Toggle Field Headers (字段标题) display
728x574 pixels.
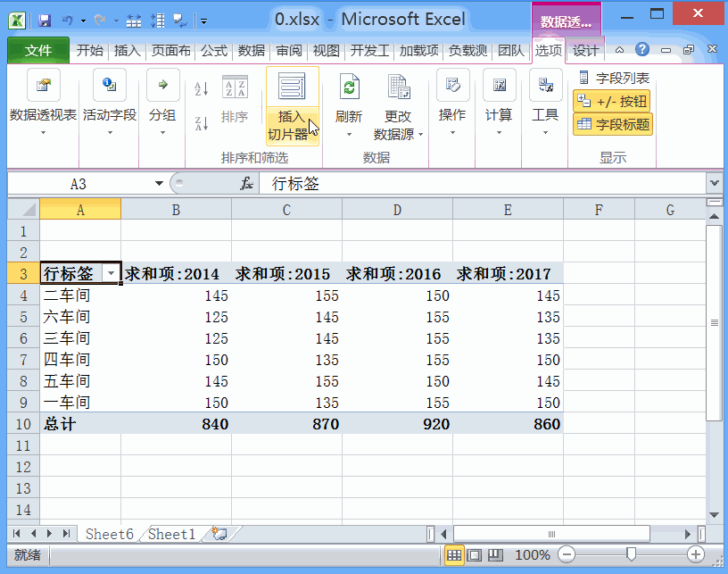[612, 121]
